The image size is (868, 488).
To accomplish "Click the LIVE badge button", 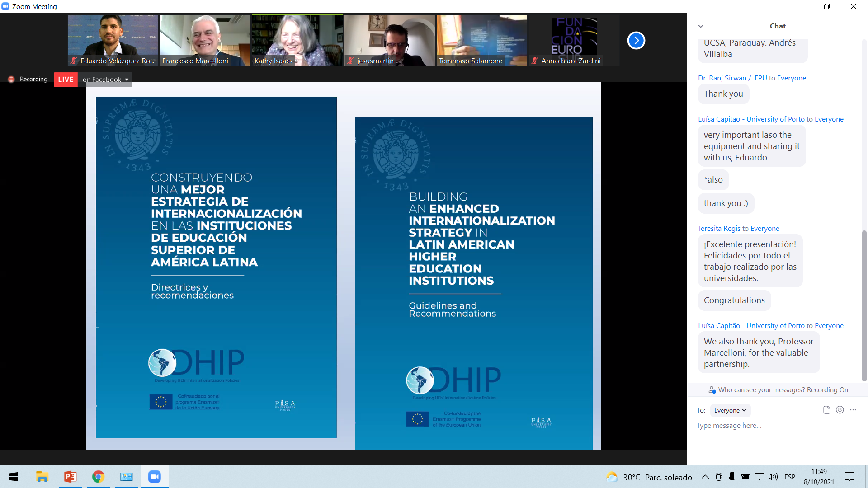I will point(66,80).
